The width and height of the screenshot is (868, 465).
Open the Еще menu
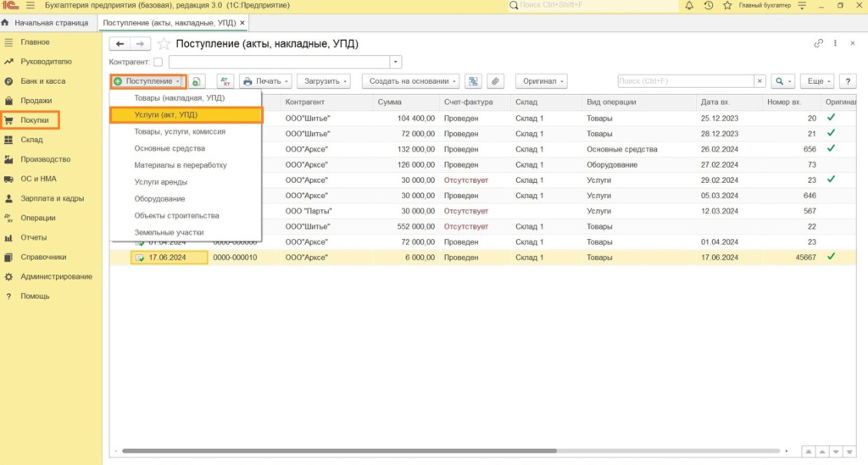[x=817, y=81]
